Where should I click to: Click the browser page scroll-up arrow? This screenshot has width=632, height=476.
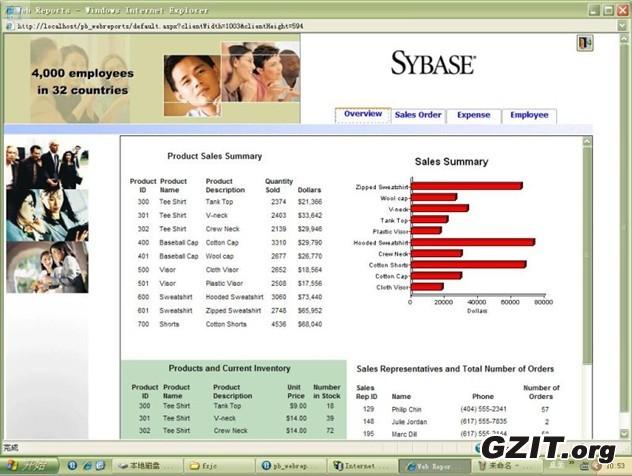pos(624,39)
